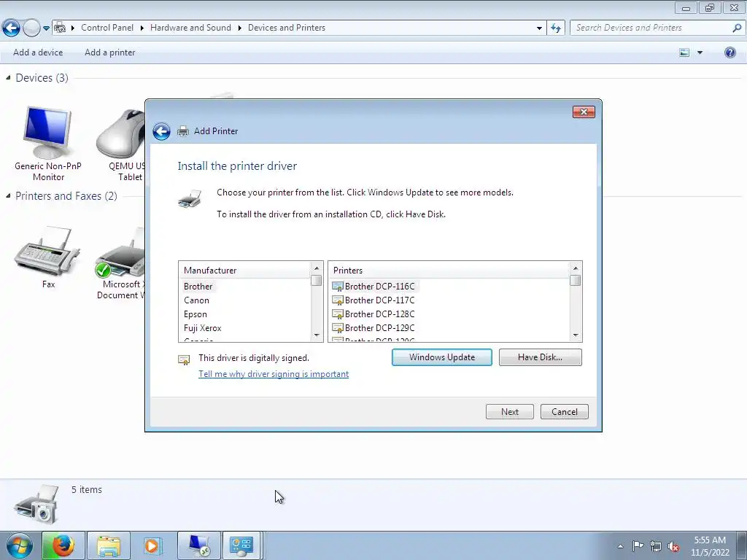Click the Brother DCP-129C certificate icon
Image resolution: width=747 pixels, height=560 pixels.
coord(337,328)
